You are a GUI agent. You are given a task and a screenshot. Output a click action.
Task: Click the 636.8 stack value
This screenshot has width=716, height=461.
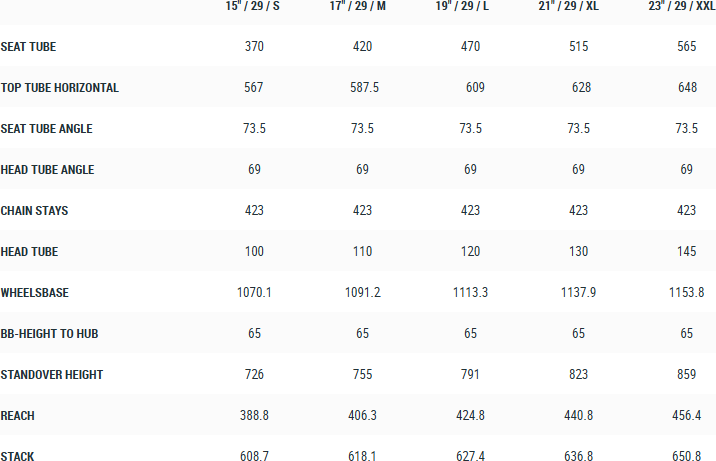579,457
